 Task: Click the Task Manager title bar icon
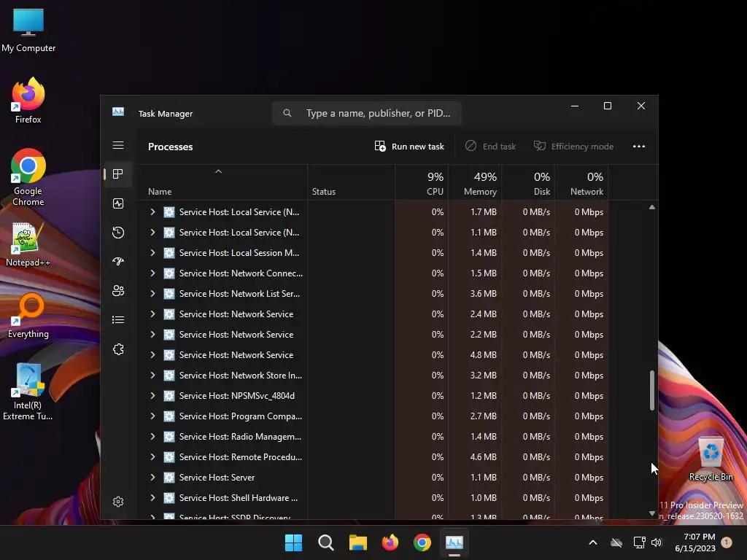118,112
